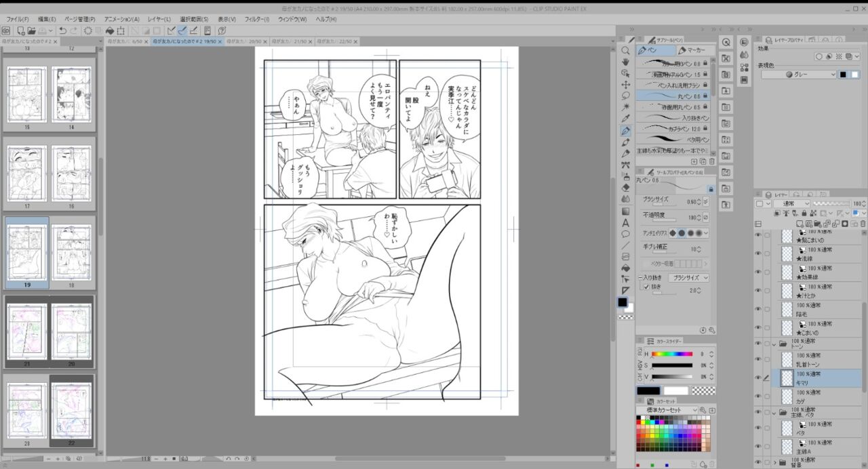Select the Balloon speech-bubble tool

(625, 234)
